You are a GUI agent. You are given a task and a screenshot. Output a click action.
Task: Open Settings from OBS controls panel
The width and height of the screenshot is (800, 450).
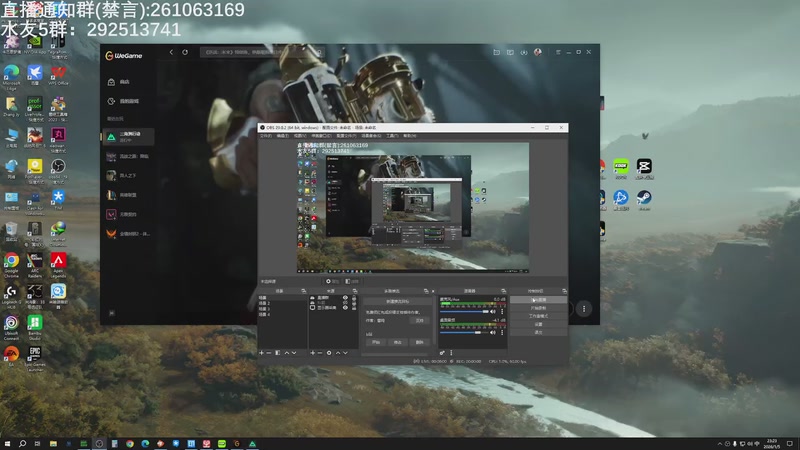538,324
